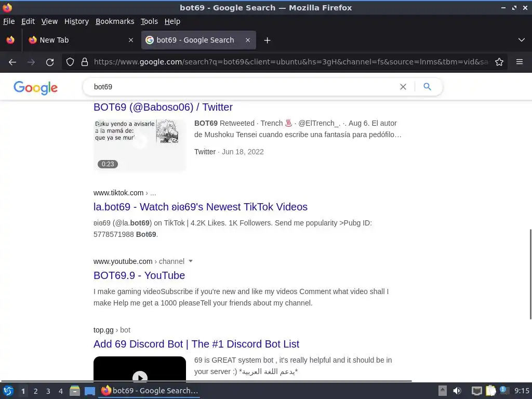Open Add 69 Discord Bot result link
Image resolution: width=532 pixels, height=399 pixels.
tap(196, 344)
